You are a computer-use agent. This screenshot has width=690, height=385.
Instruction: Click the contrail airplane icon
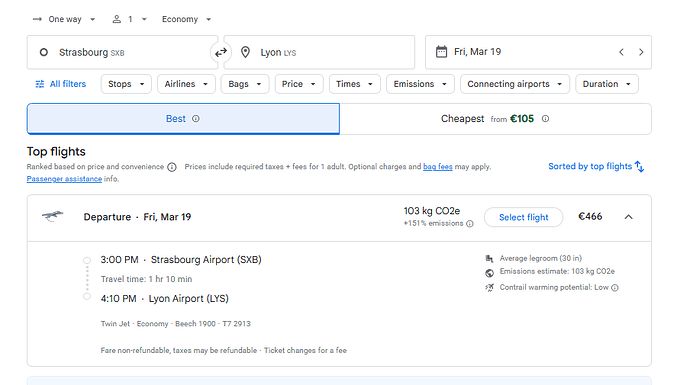(x=489, y=288)
